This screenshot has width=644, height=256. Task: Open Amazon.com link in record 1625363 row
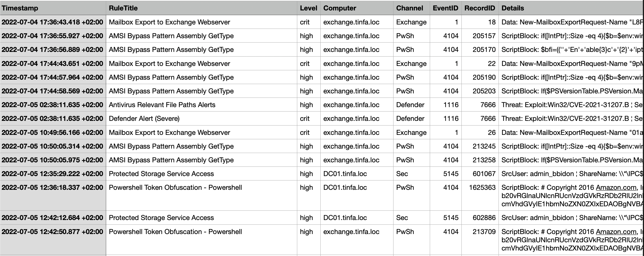point(616,188)
